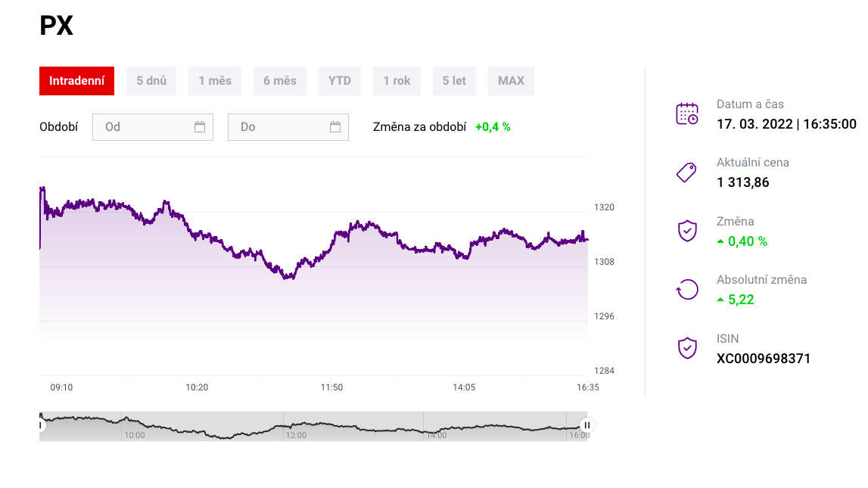Select the MAX range button
The image size is (868, 488).
[511, 81]
